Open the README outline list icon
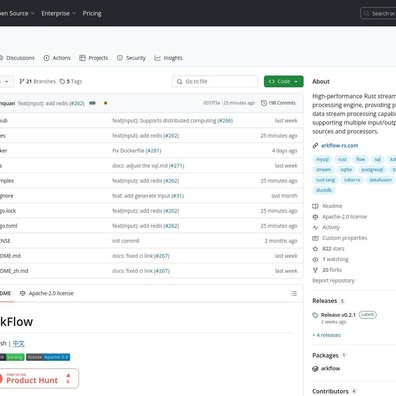This screenshot has width=396, height=396. pyautogui.click(x=294, y=293)
